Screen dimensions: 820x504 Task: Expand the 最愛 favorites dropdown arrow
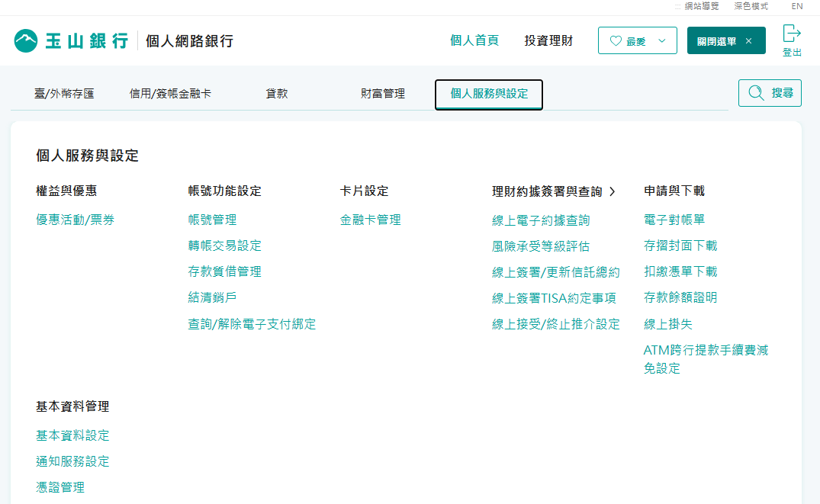click(661, 40)
